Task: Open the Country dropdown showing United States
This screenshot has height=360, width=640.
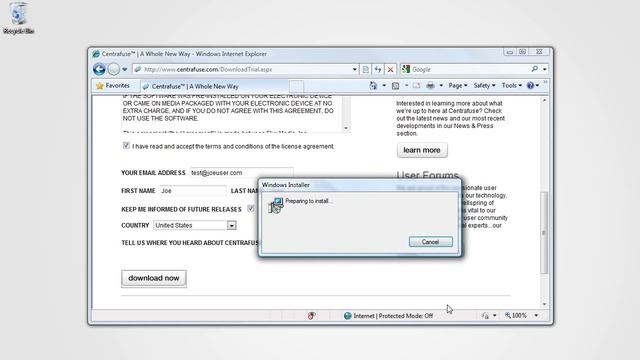Action: (195, 225)
